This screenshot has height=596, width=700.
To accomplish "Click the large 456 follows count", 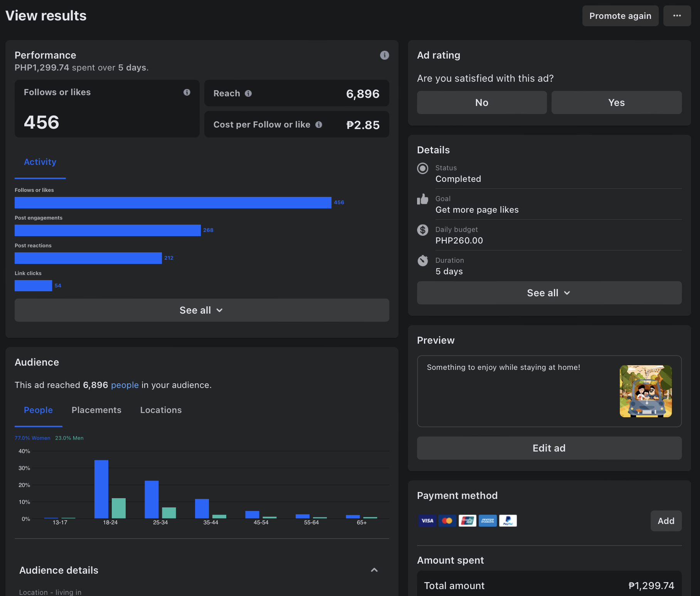I will tap(42, 123).
